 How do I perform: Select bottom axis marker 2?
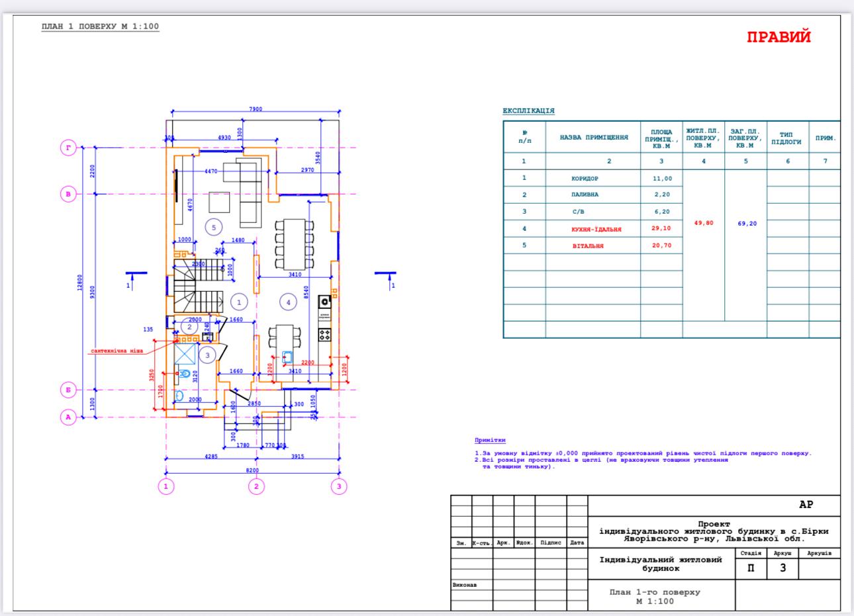256,487
